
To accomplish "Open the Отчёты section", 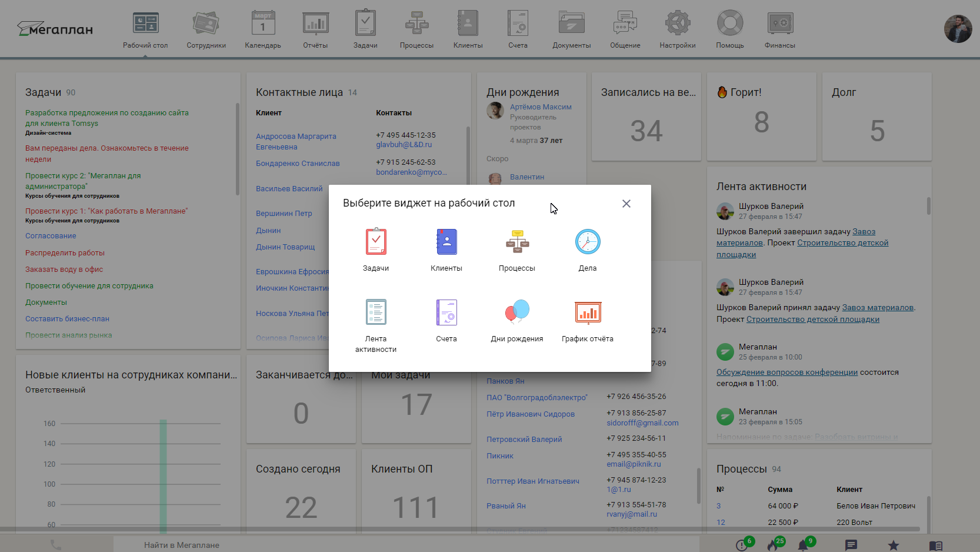I will (315, 29).
